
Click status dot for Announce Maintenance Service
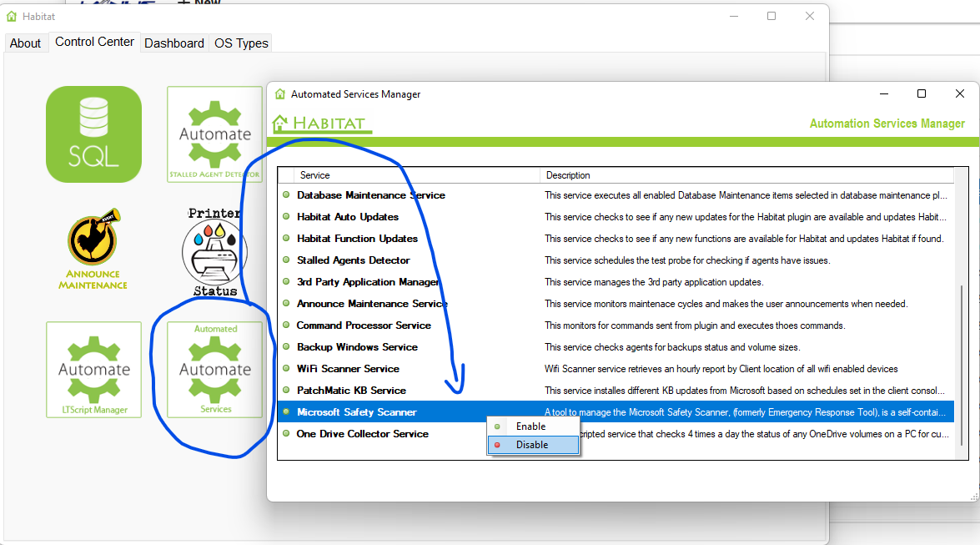click(x=286, y=303)
